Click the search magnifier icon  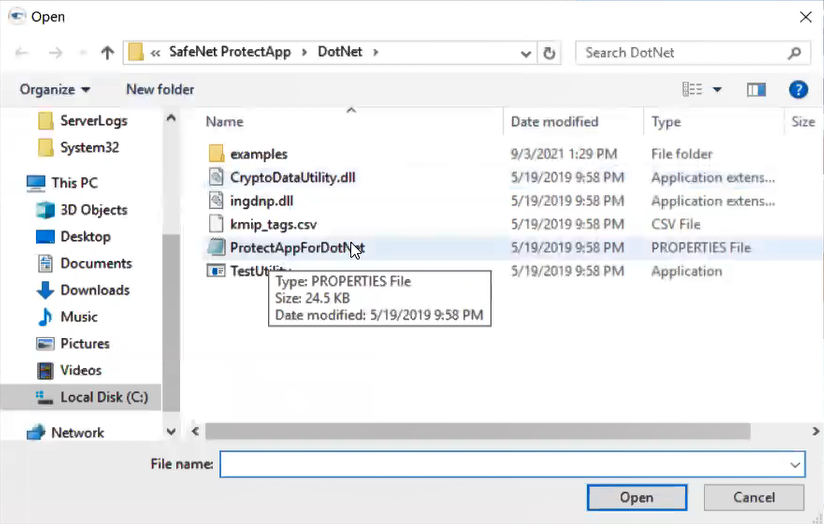795,53
